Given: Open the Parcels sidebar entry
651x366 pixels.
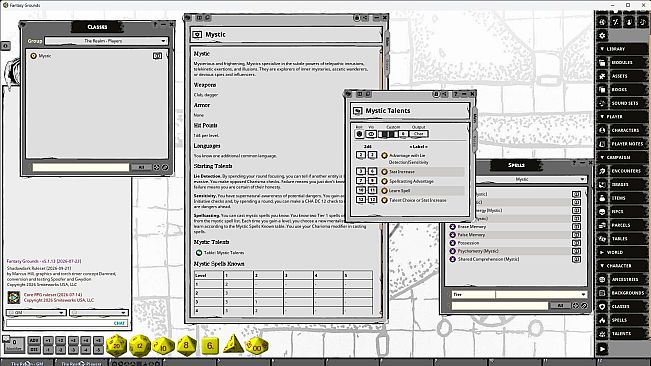Looking at the screenshot, I should 622,225.
